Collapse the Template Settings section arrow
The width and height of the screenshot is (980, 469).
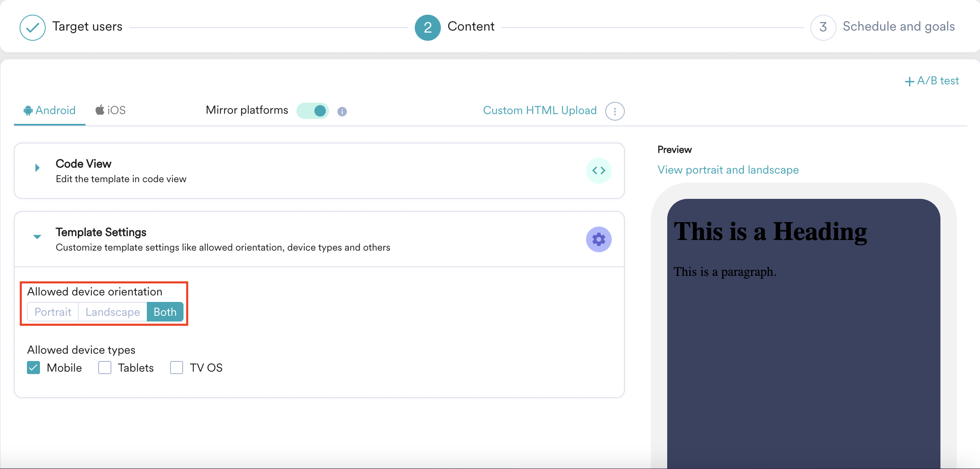click(37, 236)
